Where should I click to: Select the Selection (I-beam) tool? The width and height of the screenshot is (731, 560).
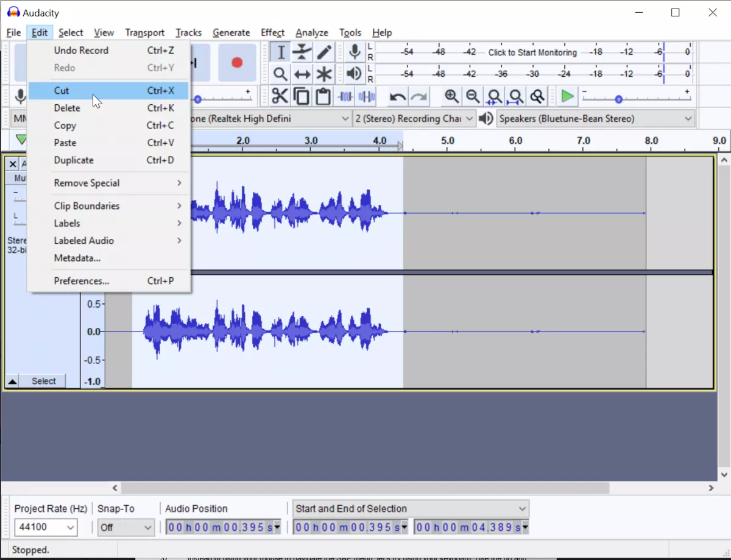(x=280, y=52)
